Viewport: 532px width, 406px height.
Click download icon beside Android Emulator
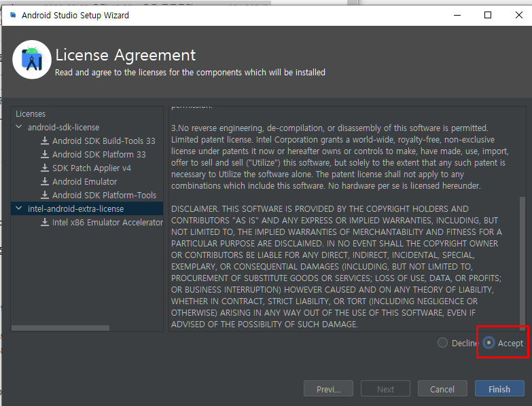(44, 181)
